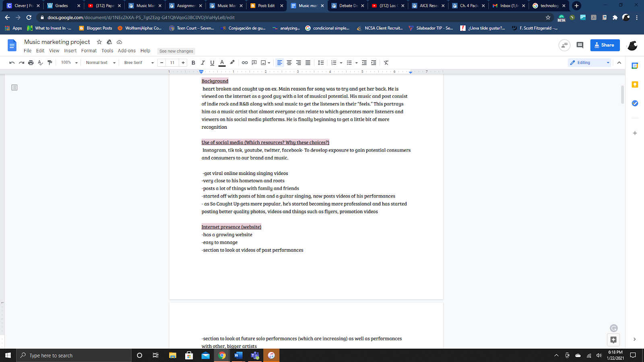Image resolution: width=644 pixels, height=362 pixels.
Task: Toggle italic formatting
Action: [203, 63]
